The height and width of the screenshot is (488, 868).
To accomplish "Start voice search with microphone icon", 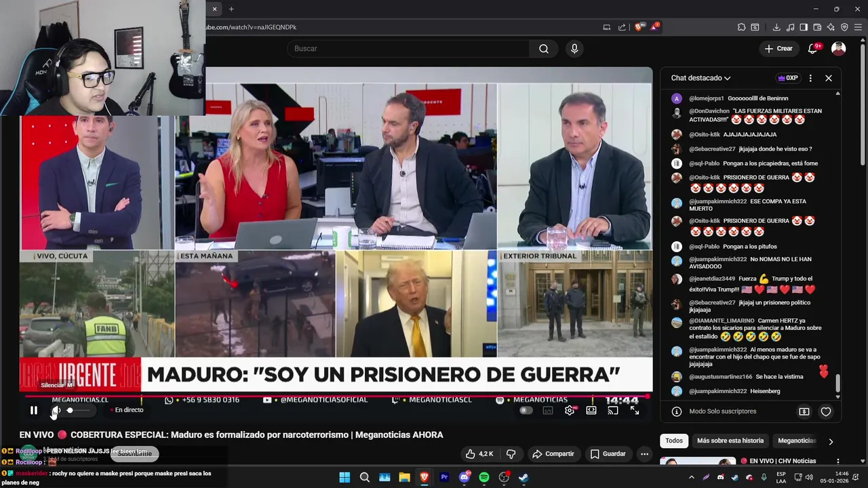I will coord(574,49).
